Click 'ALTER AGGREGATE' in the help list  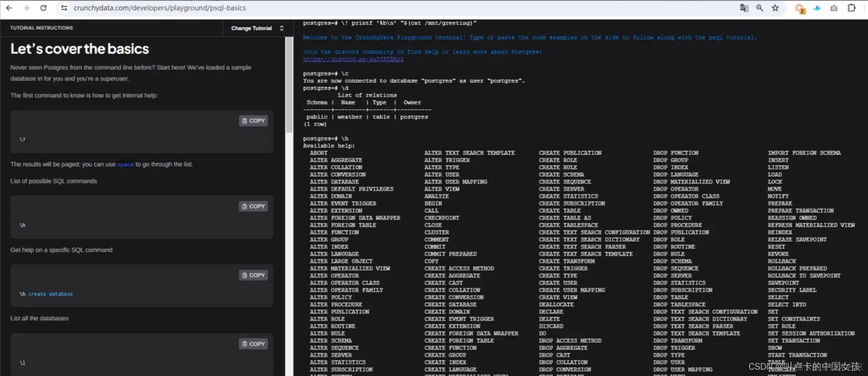point(336,160)
